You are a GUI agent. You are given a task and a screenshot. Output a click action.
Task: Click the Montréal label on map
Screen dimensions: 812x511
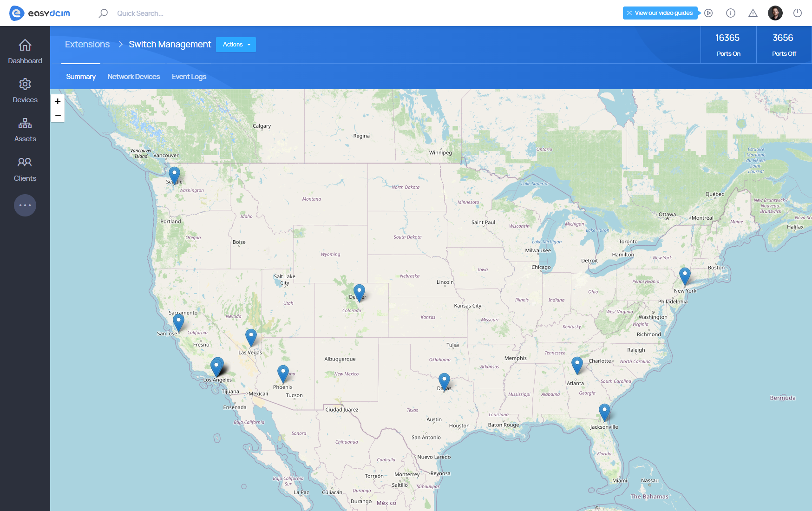tap(702, 218)
